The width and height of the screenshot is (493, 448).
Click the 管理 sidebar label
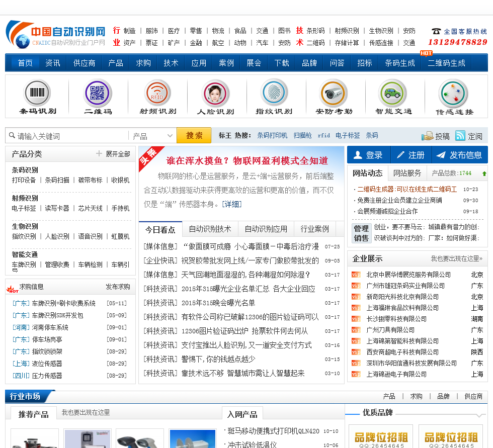point(361,228)
